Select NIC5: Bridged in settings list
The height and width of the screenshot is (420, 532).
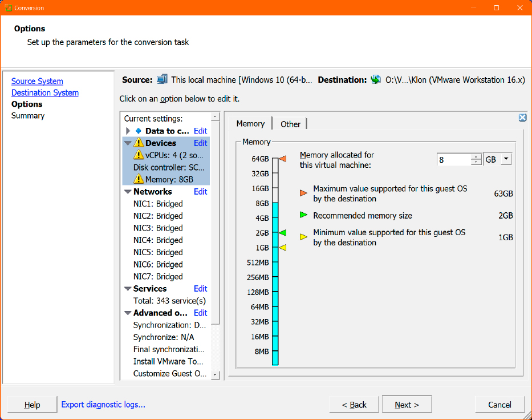coord(158,252)
